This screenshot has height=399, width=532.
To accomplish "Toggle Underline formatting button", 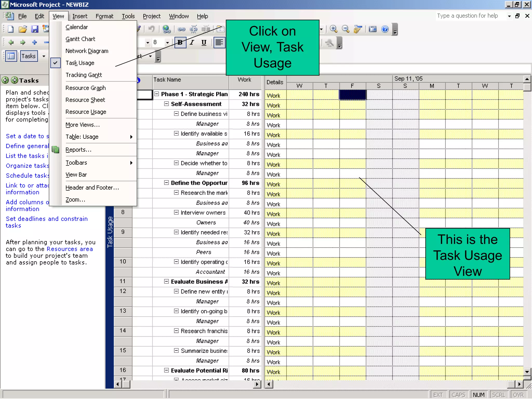I will pos(204,42).
